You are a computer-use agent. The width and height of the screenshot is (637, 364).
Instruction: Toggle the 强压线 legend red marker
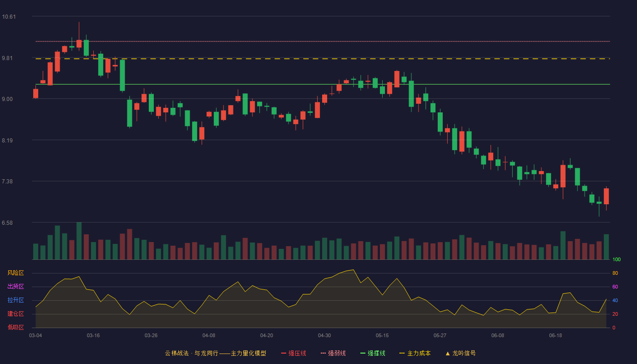[x=283, y=353]
